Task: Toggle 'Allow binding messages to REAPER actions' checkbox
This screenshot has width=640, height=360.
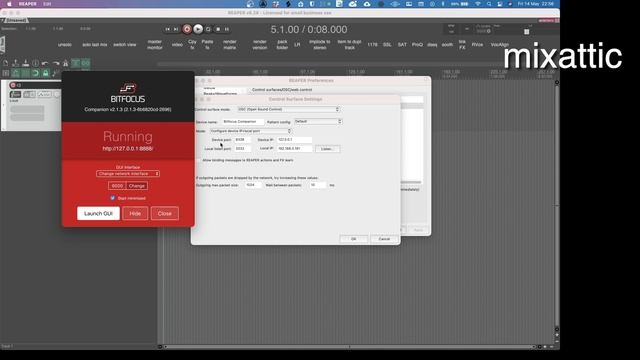Action: pos(199,160)
